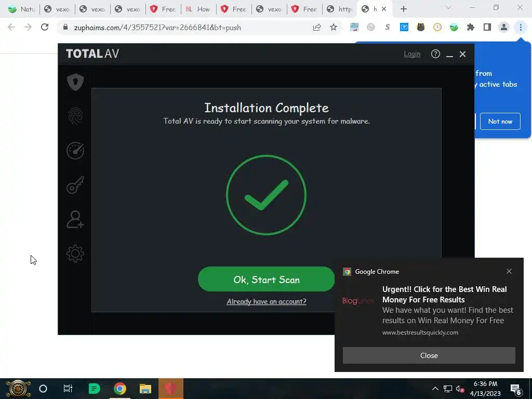Open Chrome three-dot menu
The image size is (532, 399).
(x=521, y=28)
